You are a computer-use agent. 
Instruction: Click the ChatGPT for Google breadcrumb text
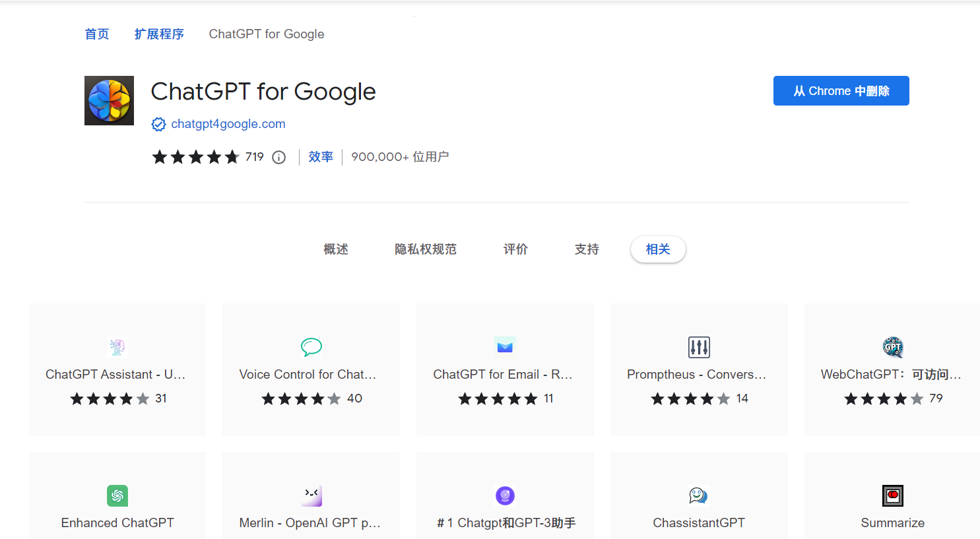[x=267, y=34]
